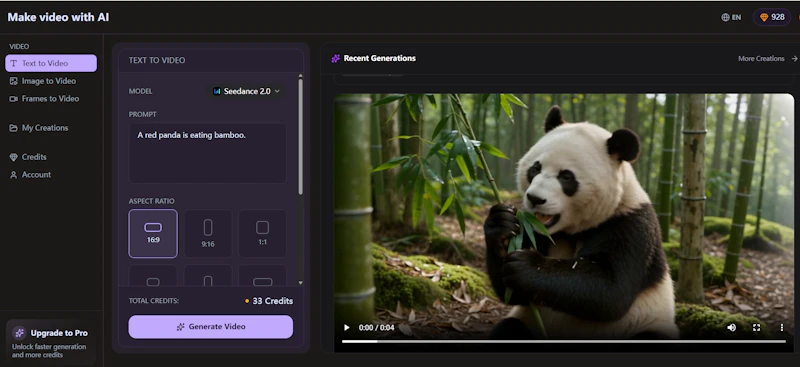Click the globe language icon
This screenshot has width=800, height=367.
coord(725,17)
